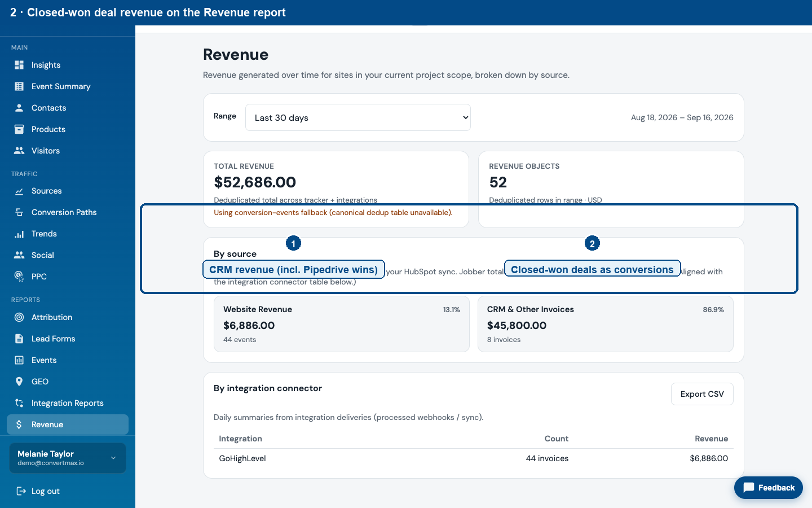Click the $52,686.00 total revenue value
This screenshot has height=508, width=812.
pyautogui.click(x=255, y=182)
